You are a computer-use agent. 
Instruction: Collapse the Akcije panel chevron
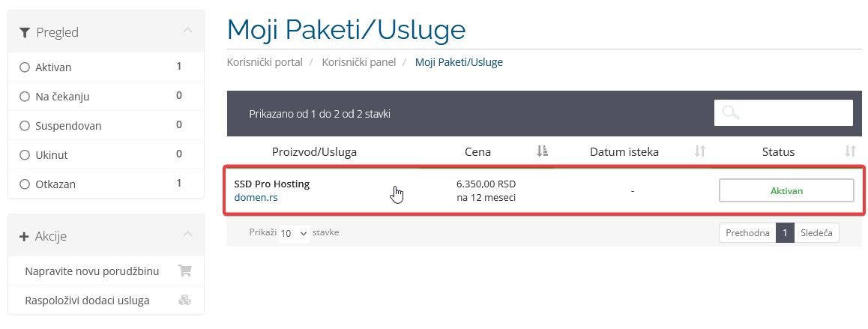point(187,234)
